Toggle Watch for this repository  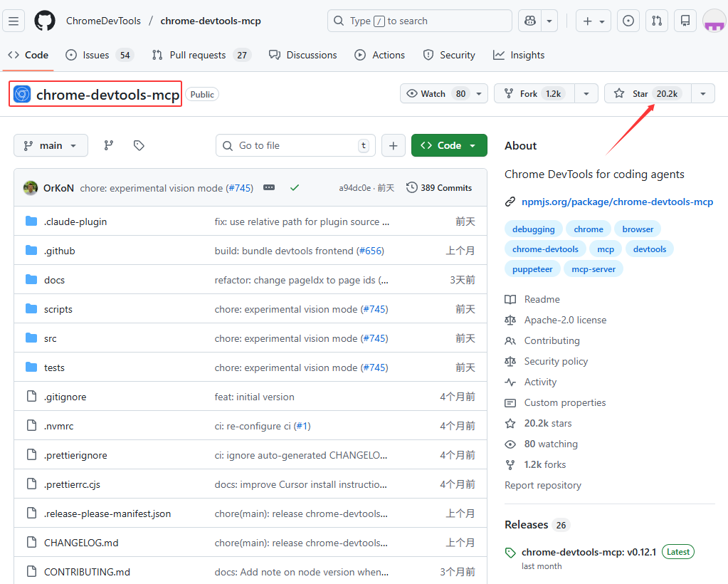coord(437,93)
